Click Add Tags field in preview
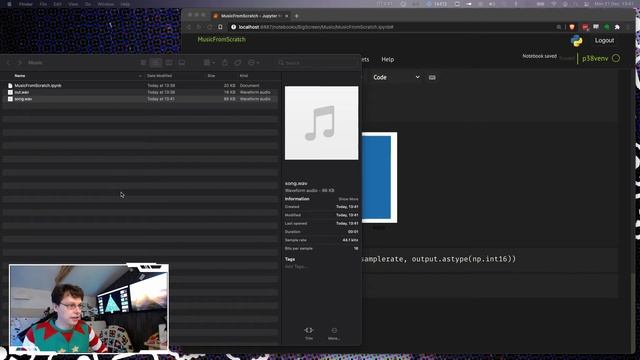The width and height of the screenshot is (640, 360). (296, 267)
